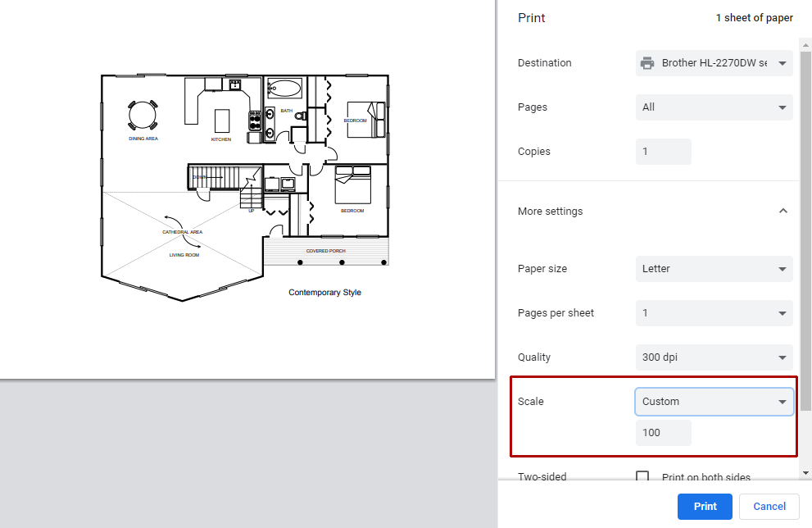Click the Contemporary Style caption in preview
Viewport: 812px width, 528px height.
[x=324, y=293]
